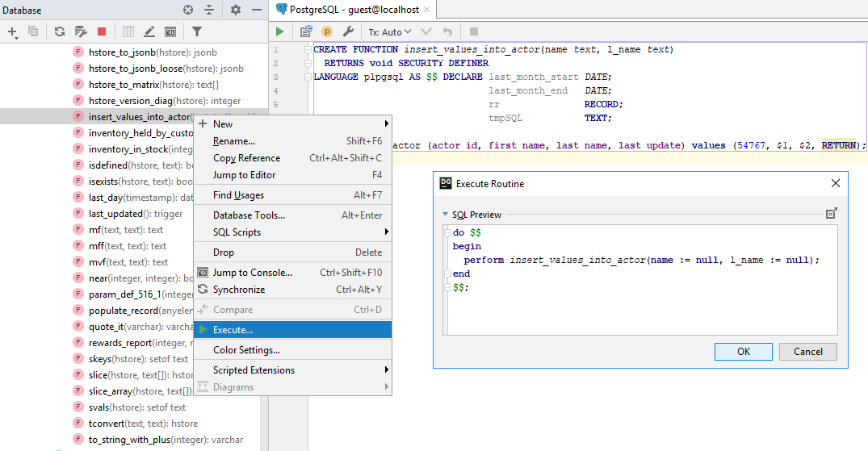
Task: Collapse the SQL Preview section triangle
Action: coord(445,214)
